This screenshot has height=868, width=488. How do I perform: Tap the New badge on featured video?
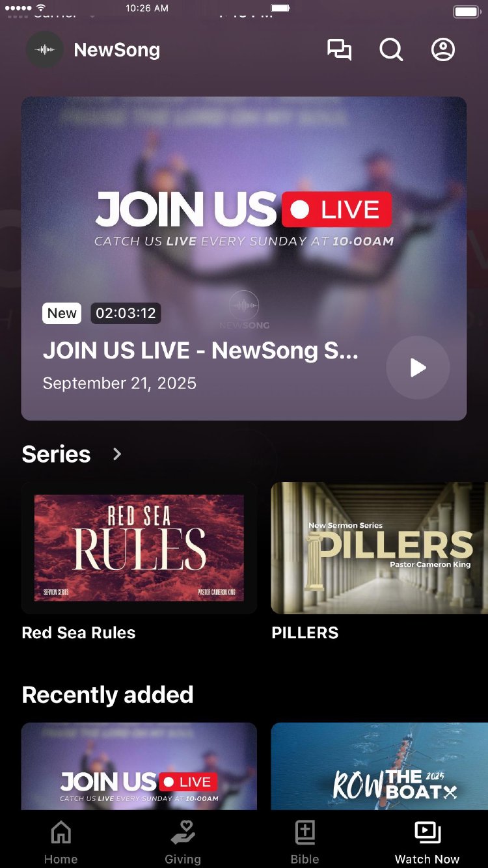pos(62,314)
